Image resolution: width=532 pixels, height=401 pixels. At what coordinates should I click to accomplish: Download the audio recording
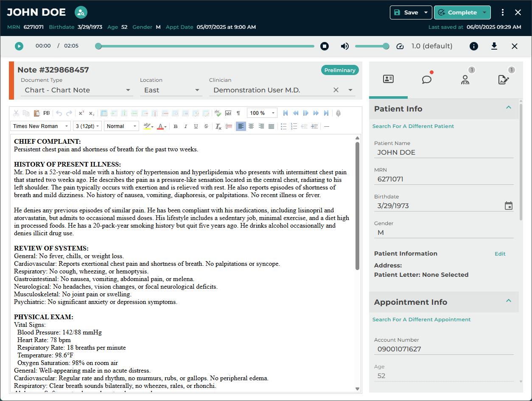click(x=494, y=46)
